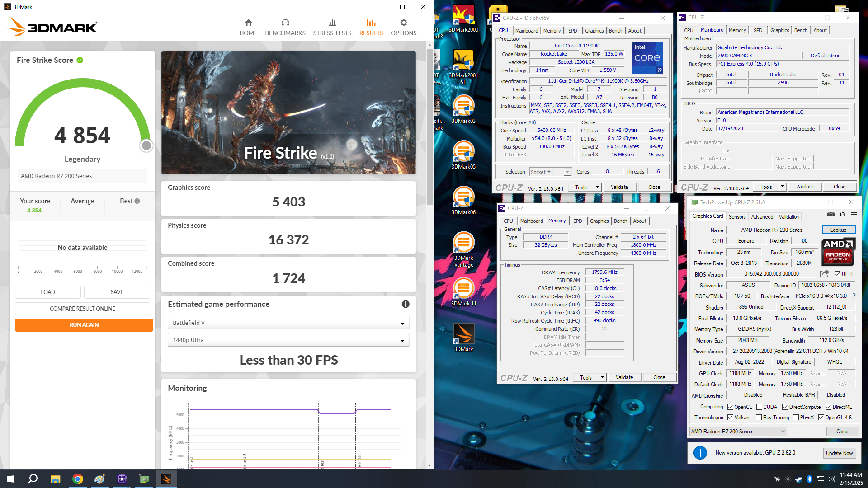Toggle the CUDA checkbox in GPU-Z
Screen dimensions: 868x488
click(759, 407)
